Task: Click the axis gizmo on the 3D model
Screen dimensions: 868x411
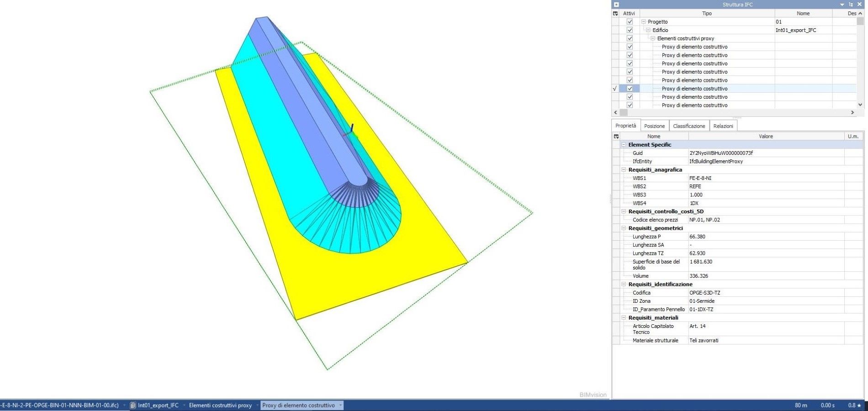Action: [350, 130]
